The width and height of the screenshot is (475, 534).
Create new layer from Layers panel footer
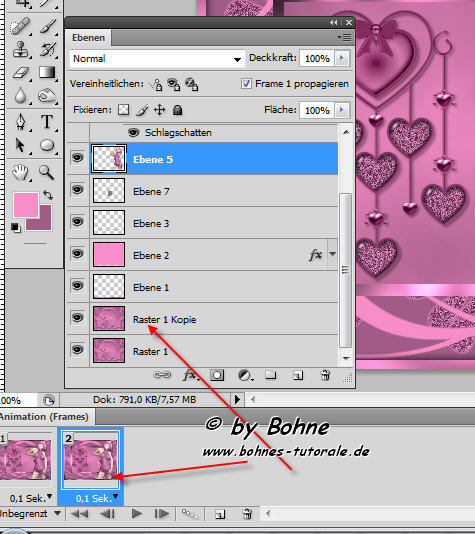click(x=298, y=375)
